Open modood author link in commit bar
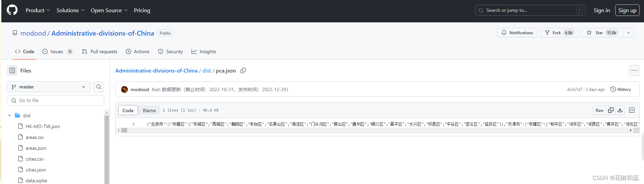 coord(140,89)
